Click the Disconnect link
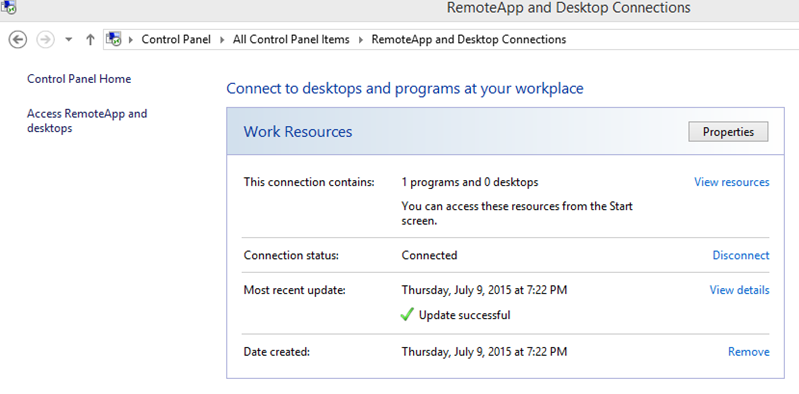 click(x=741, y=255)
